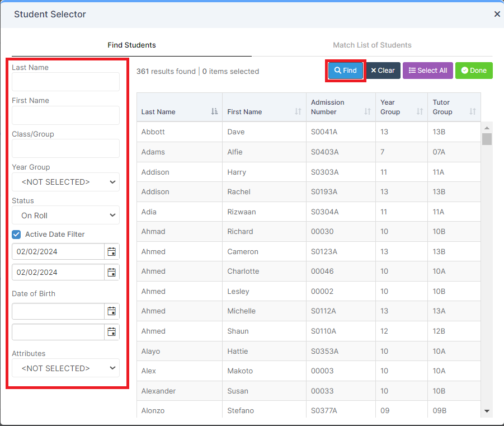Open the Status dropdown showing On Roll
The height and width of the screenshot is (426, 504).
(65, 216)
